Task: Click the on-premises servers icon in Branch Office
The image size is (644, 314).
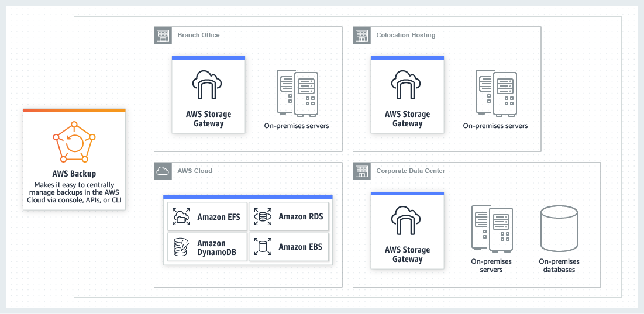Action: (x=297, y=93)
